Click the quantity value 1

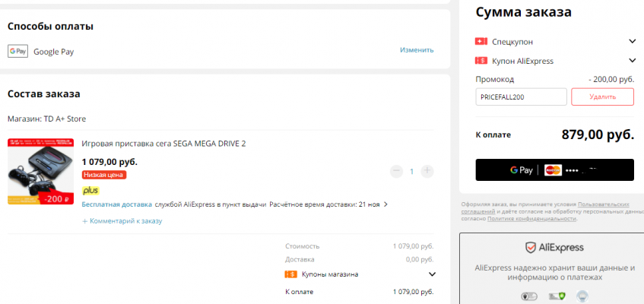tap(412, 171)
